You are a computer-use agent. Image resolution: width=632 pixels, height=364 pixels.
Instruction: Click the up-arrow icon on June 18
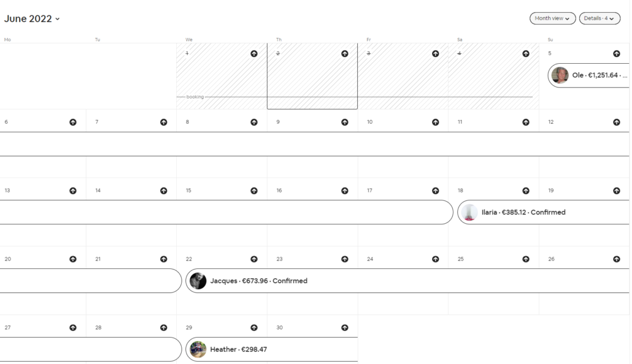coord(526,191)
